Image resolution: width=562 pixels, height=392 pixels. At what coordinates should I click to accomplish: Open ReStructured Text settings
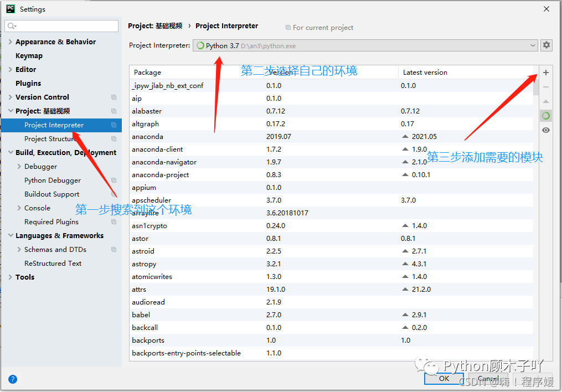pos(53,264)
